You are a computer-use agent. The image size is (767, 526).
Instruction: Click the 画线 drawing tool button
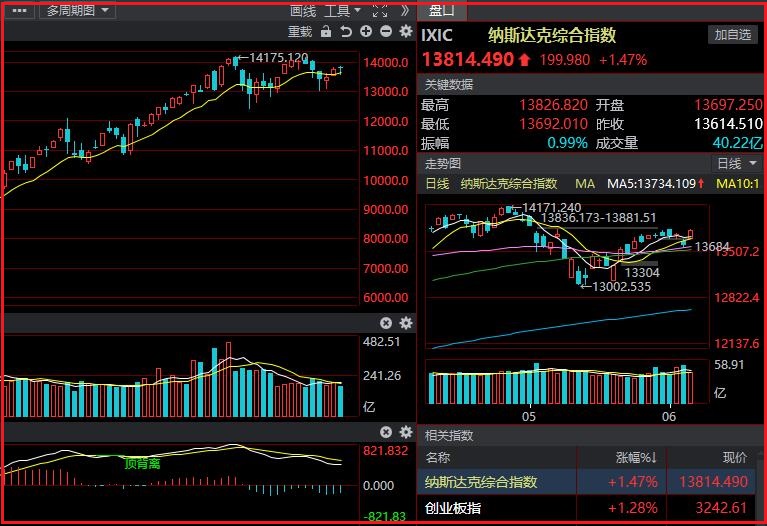point(303,10)
